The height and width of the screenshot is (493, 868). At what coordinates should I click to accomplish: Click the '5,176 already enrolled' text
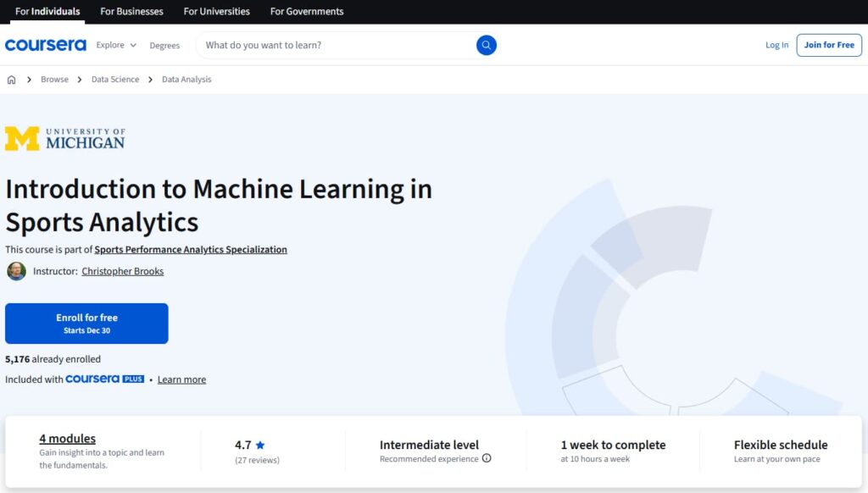(53, 359)
